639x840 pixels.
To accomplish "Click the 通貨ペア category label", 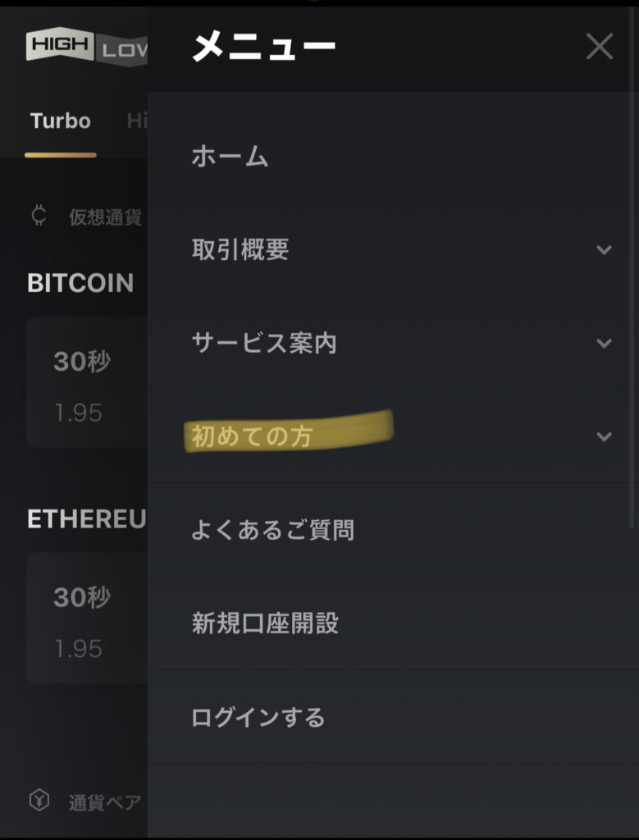I will click(x=105, y=801).
